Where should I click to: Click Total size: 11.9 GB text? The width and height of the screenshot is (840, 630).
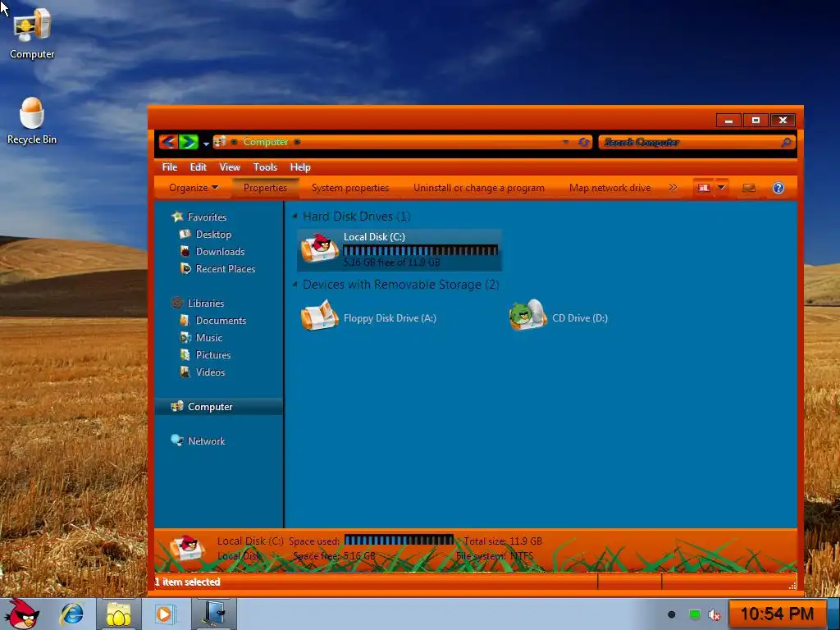pyautogui.click(x=503, y=541)
